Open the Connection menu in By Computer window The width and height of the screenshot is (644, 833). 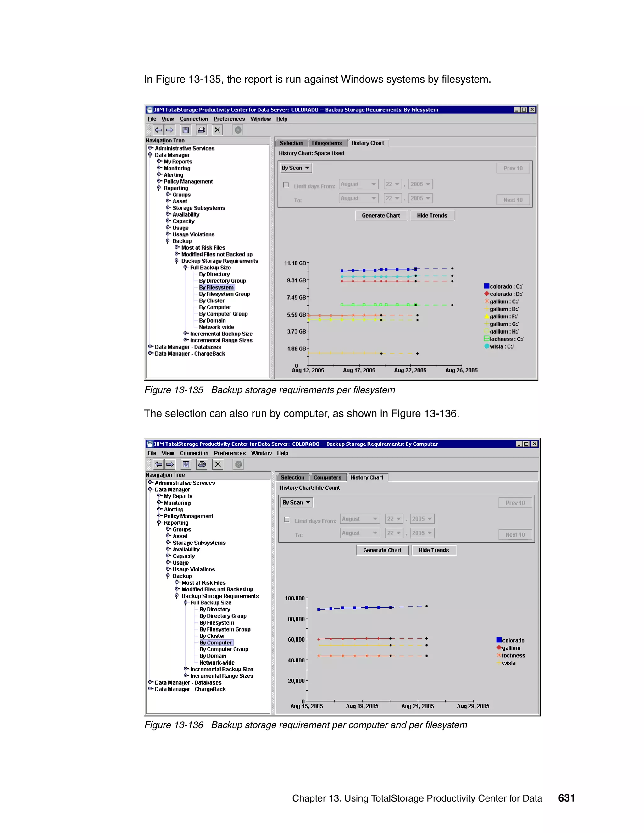(x=194, y=453)
